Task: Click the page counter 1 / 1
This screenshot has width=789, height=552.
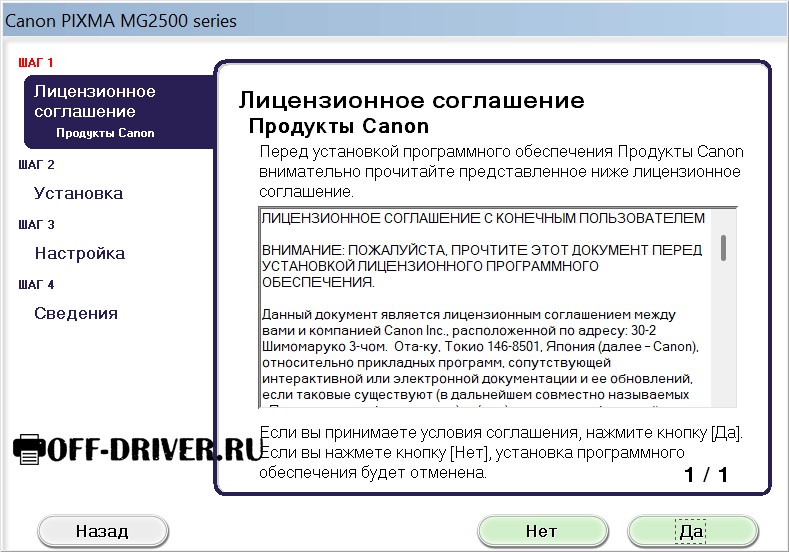Action: point(706,475)
